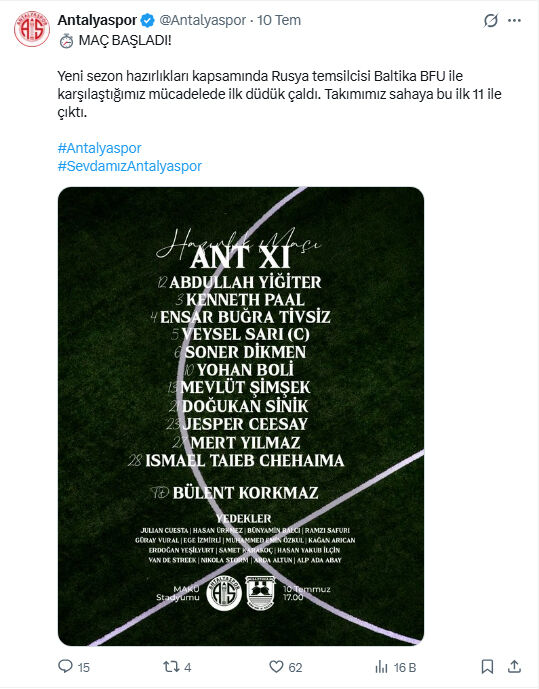539x689 pixels.
Task: Click the 10 Tem timestamp
Action: coord(279,20)
